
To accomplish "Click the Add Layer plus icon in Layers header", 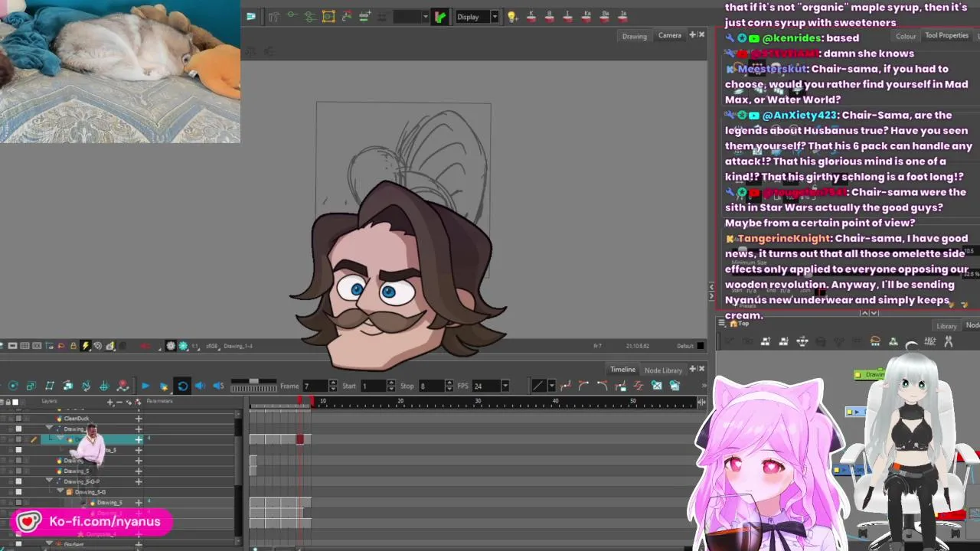I will (110, 402).
